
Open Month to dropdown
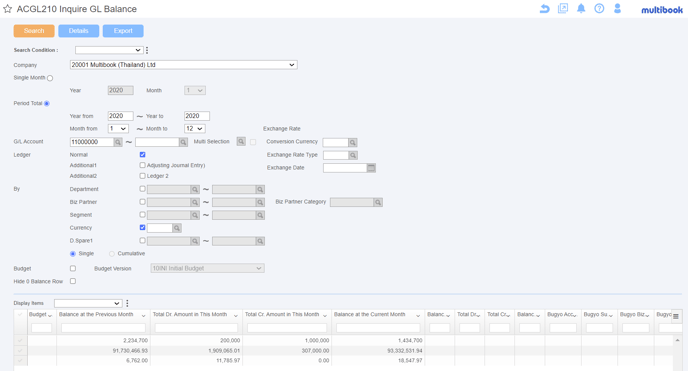(x=195, y=129)
